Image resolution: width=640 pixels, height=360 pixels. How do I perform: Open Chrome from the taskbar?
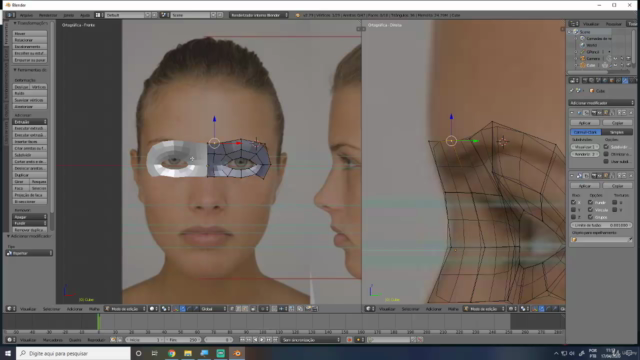tap(171, 353)
